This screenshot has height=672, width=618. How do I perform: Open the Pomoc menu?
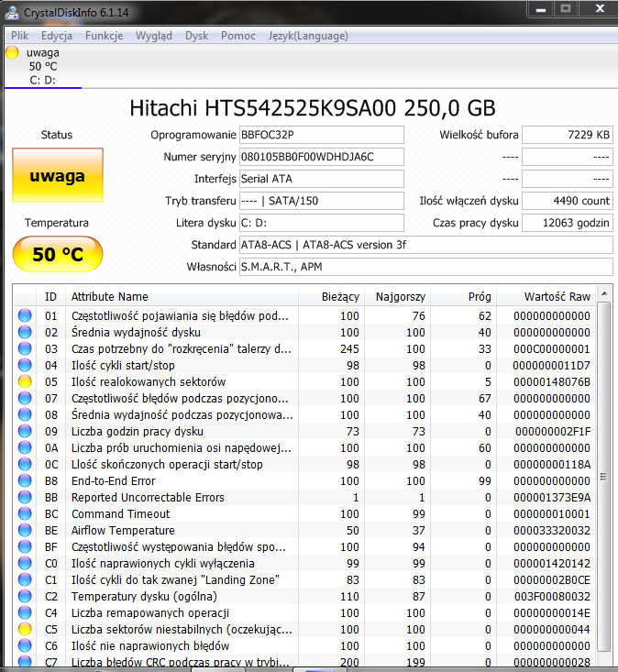pos(238,36)
